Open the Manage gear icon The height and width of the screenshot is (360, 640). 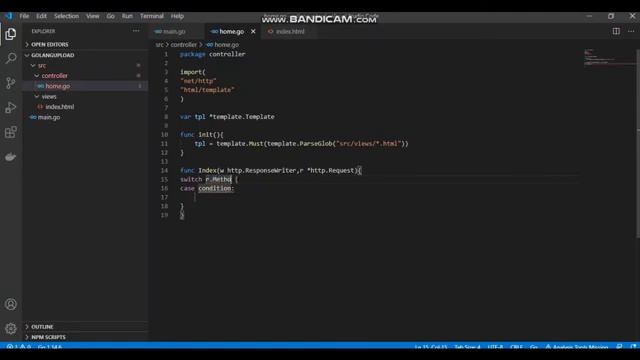click(x=11, y=329)
